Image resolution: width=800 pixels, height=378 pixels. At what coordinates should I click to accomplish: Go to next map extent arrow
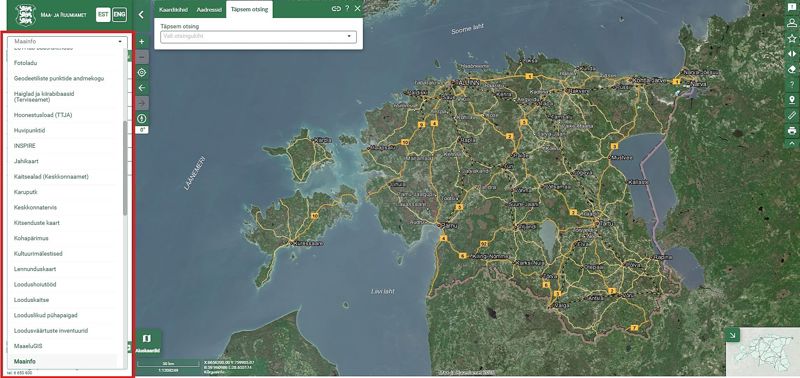(142, 103)
